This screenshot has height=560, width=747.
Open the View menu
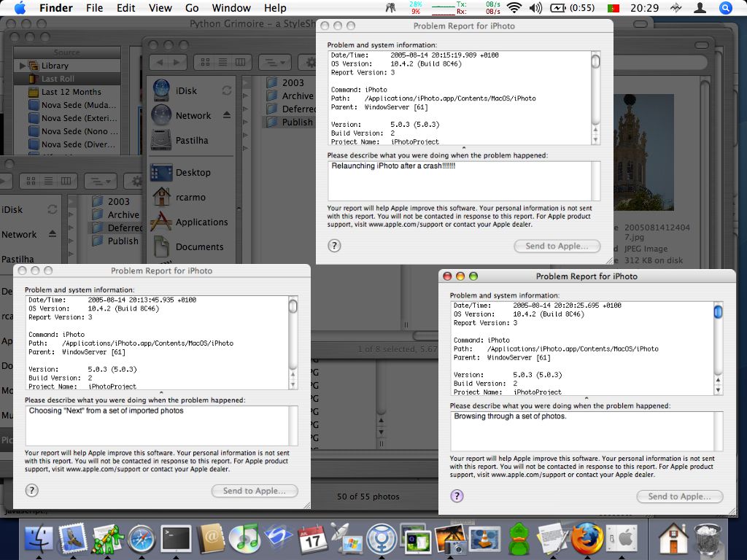pyautogui.click(x=160, y=8)
